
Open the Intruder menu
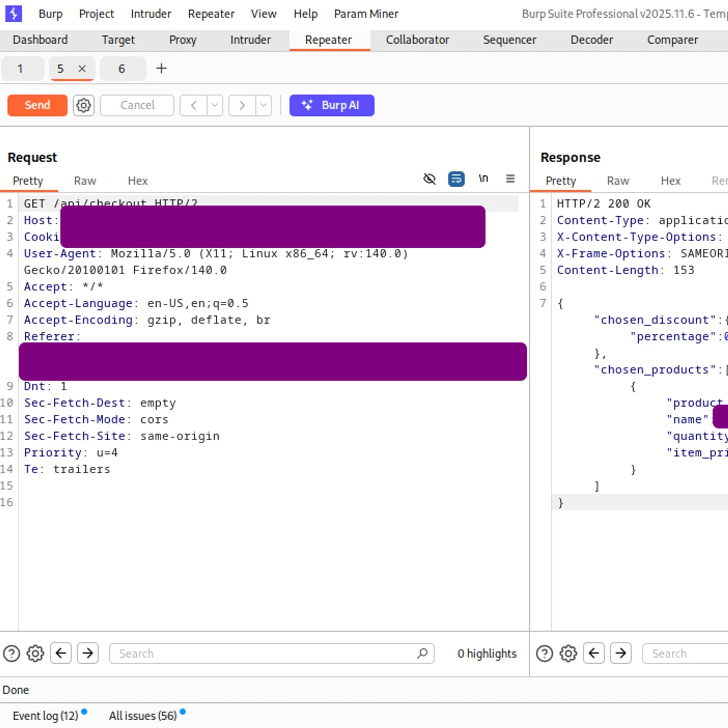(151, 14)
